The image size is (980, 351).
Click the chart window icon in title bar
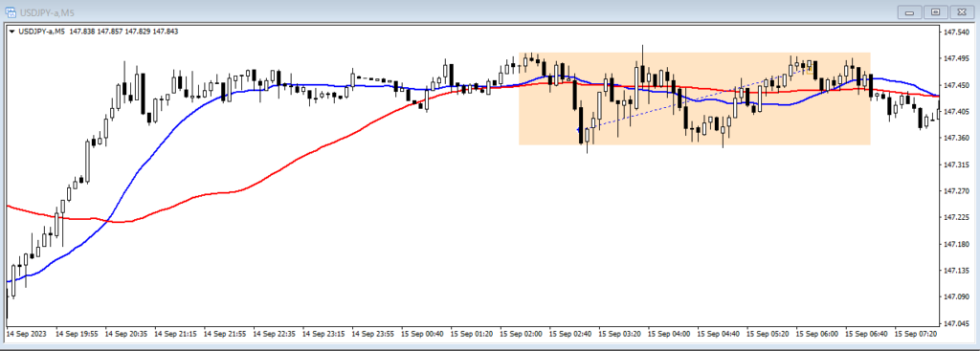click(x=11, y=11)
